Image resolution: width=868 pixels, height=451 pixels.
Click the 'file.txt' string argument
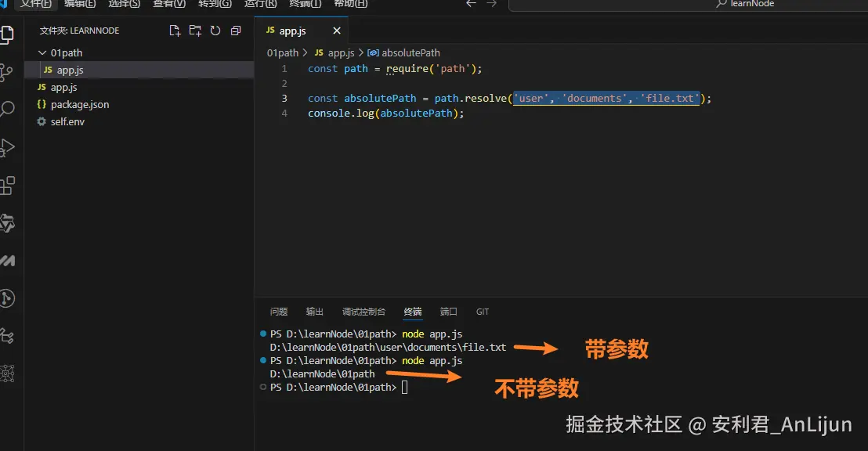670,99
